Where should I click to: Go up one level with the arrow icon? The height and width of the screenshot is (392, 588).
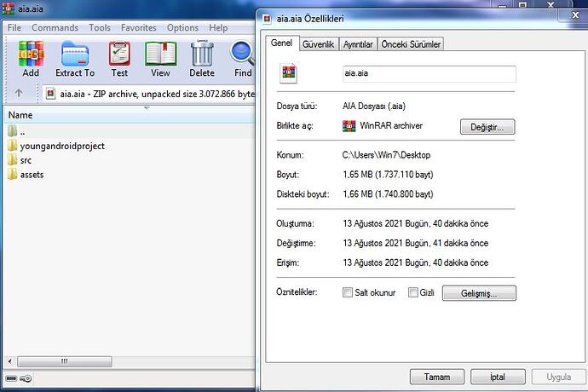tap(19, 93)
